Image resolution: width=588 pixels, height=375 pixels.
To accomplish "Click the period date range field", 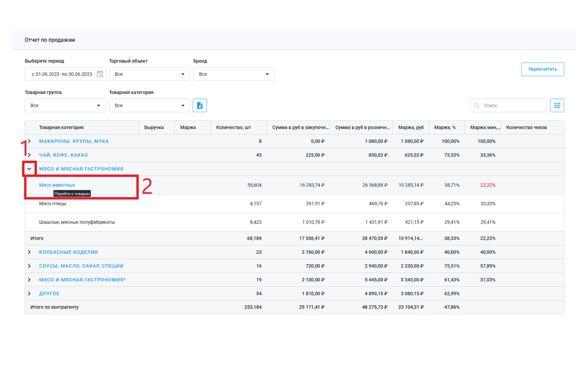I will 65,74.
